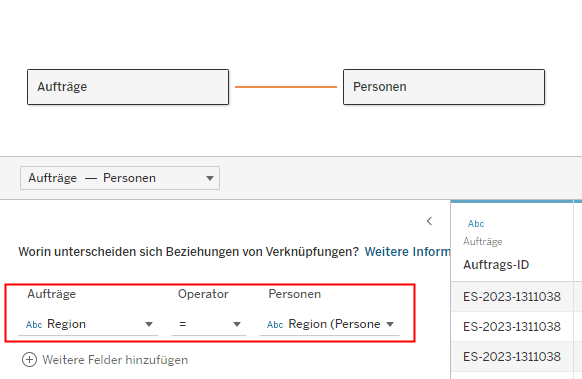Open the Aufträge Region field dropdown
Image resolution: width=582 pixels, height=379 pixels.
(x=89, y=324)
